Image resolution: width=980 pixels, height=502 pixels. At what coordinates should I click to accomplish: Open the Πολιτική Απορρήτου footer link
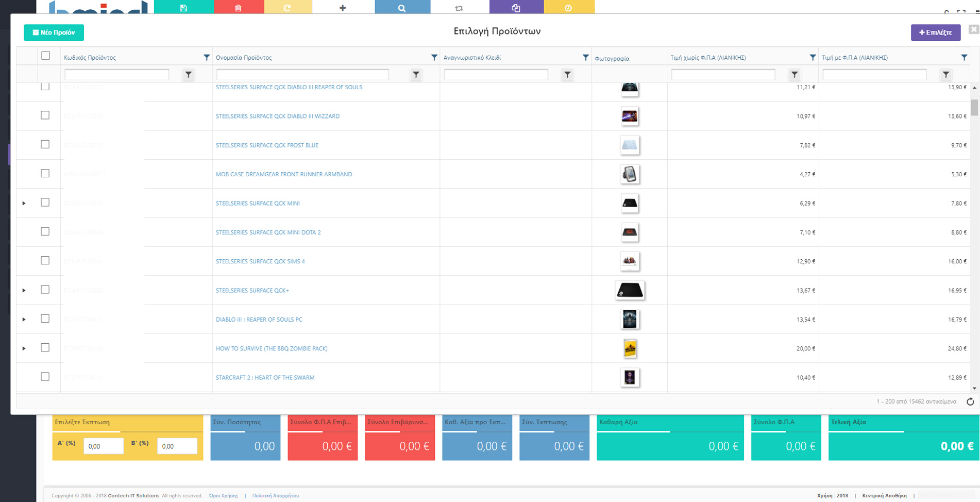pos(276,496)
